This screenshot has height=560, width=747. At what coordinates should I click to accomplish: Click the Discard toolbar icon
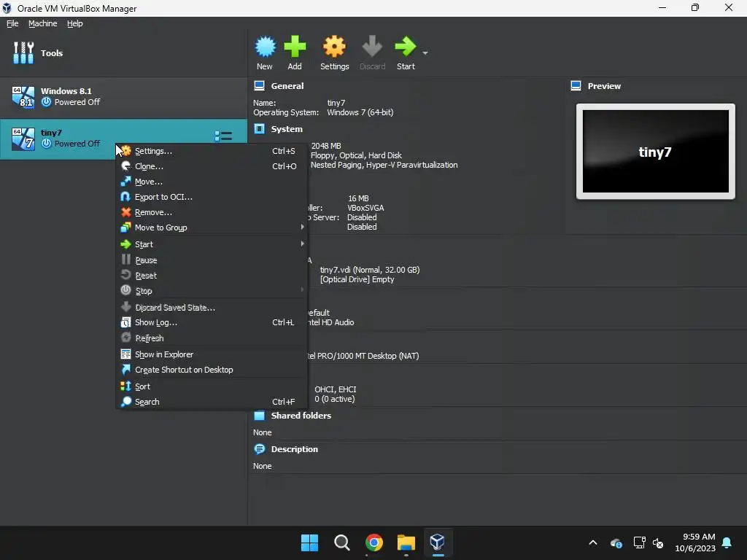coord(372,52)
